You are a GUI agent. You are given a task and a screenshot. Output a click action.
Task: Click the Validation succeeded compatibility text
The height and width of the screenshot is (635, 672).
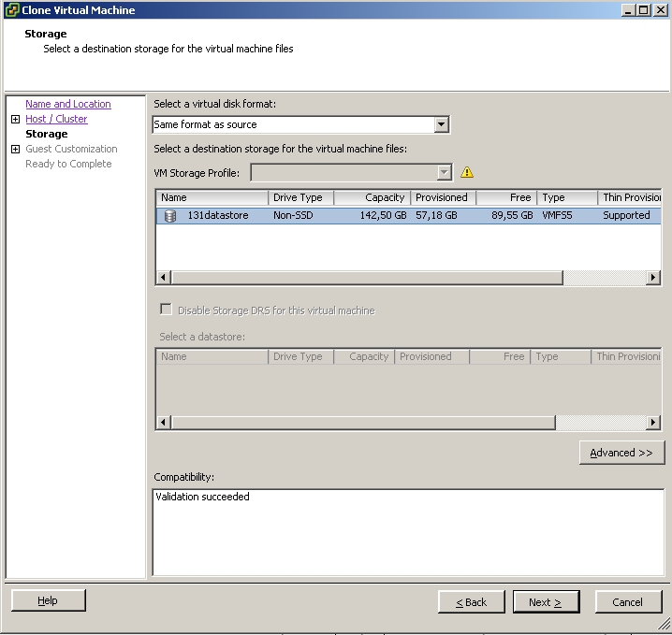pyautogui.click(x=203, y=497)
